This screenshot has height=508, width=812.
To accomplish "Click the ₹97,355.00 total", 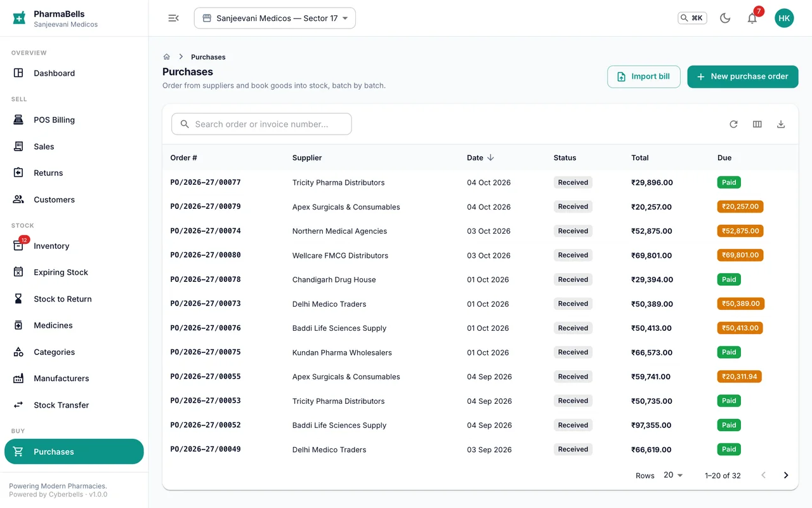I will tap(652, 425).
